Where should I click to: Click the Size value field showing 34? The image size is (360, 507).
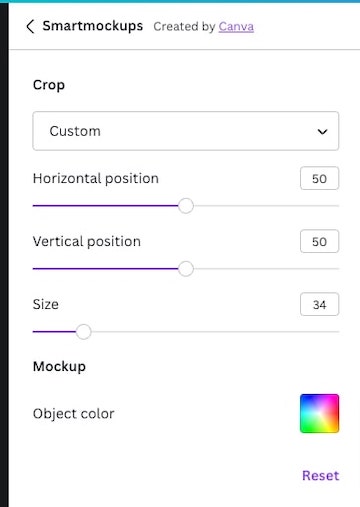click(x=319, y=304)
